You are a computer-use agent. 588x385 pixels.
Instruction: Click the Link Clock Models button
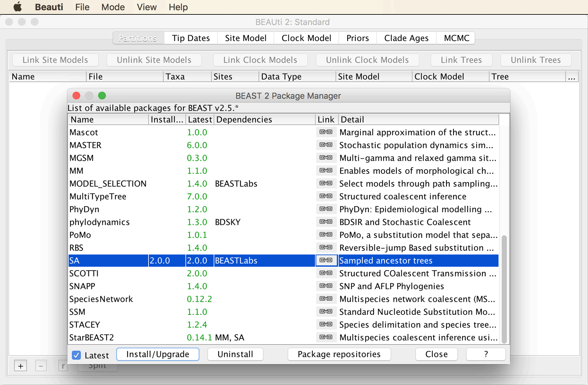(x=260, y=60)
